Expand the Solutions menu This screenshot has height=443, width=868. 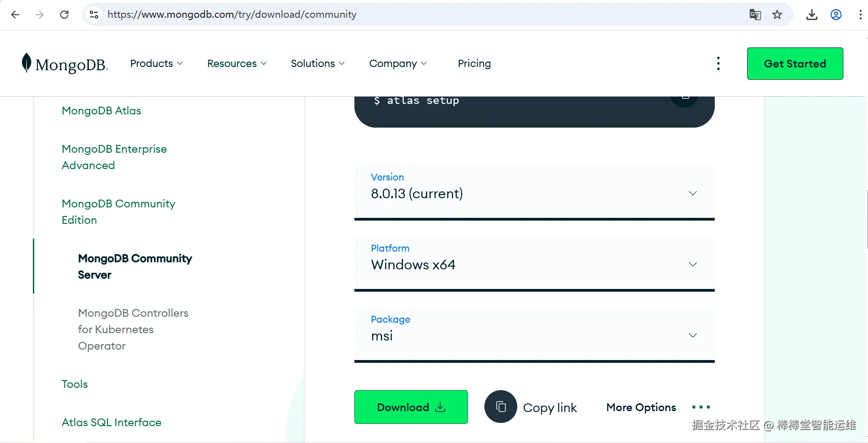(x=317, y=63)
